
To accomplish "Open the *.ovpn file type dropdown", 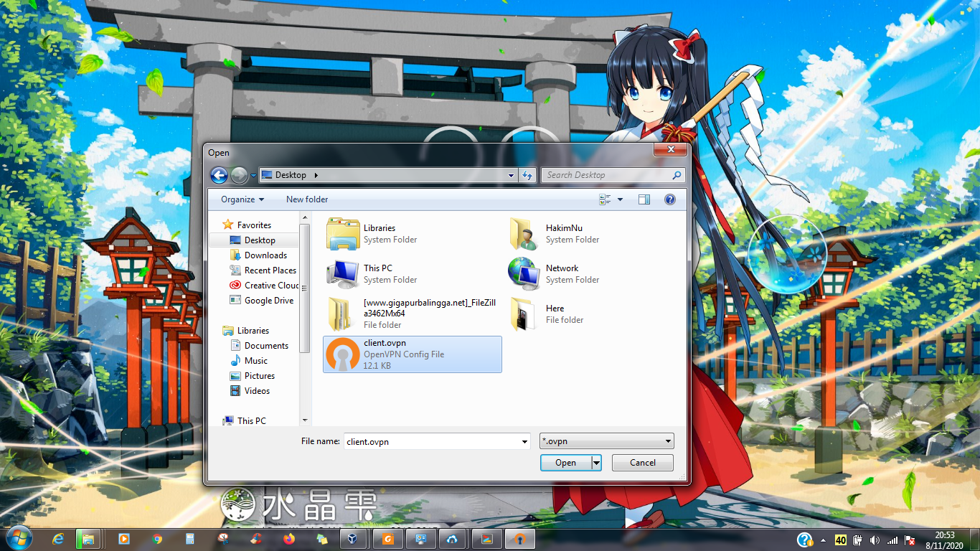I will tap(607, 441).
